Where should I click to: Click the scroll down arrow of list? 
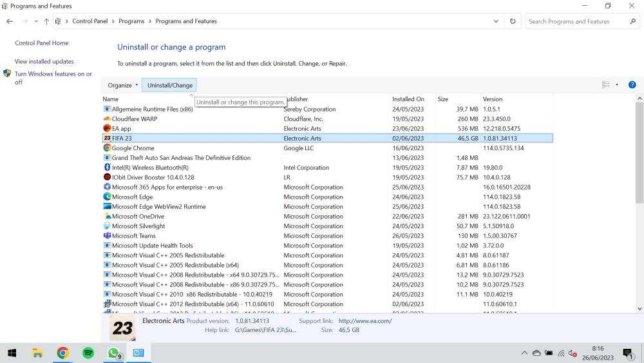[639, 308]
